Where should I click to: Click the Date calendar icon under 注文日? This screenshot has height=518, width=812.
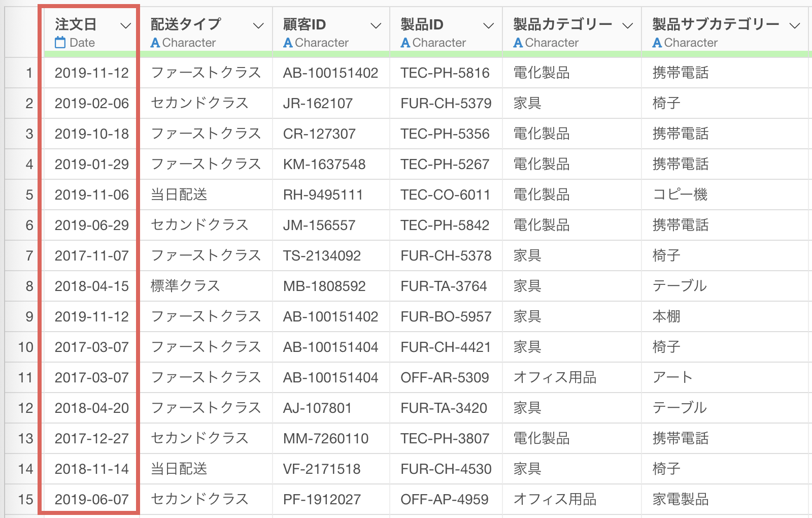(x=60, y=43)
